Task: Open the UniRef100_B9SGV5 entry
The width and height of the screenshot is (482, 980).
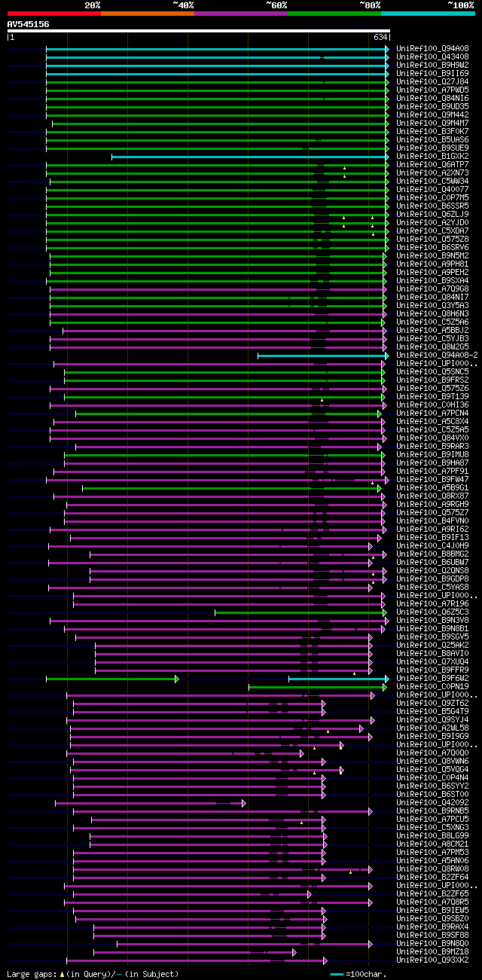Action: (432, 637)
